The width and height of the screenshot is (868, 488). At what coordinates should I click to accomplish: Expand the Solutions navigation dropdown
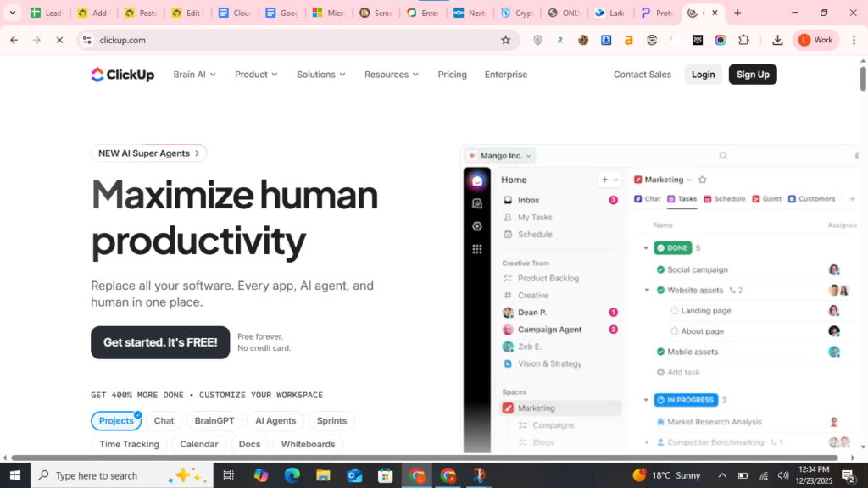click(320, 75)
